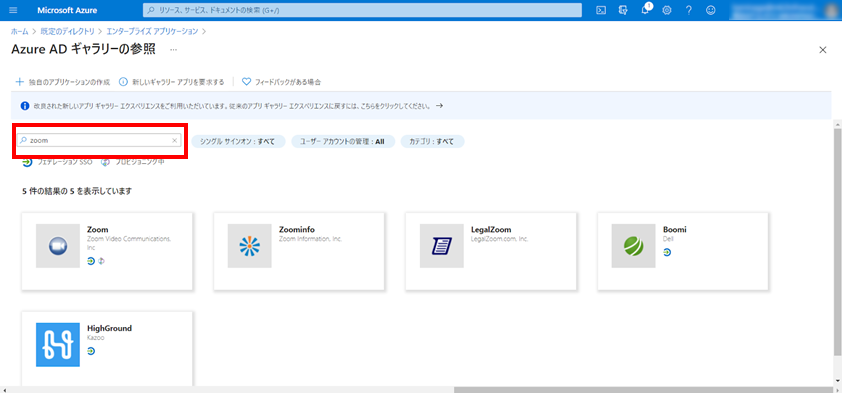This screenshot has height=393, width=842.
Task: Open the カテゴリ filter
Action: click(x=432, y=142)
